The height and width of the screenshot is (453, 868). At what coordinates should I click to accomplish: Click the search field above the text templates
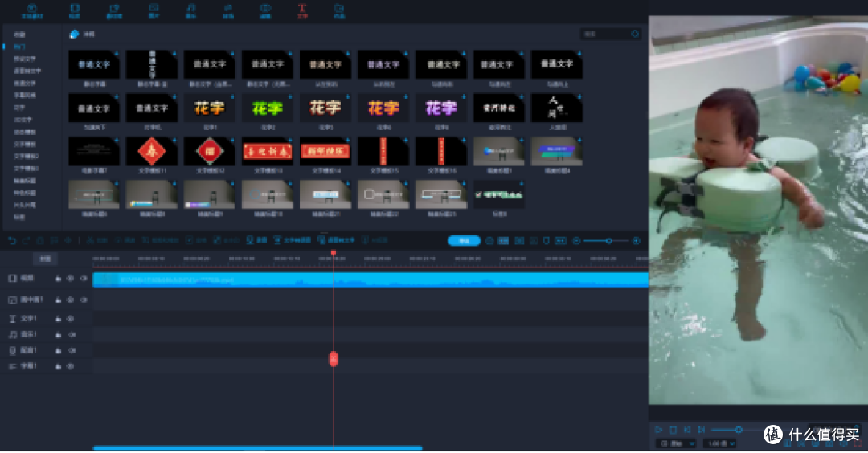[610, 35]
